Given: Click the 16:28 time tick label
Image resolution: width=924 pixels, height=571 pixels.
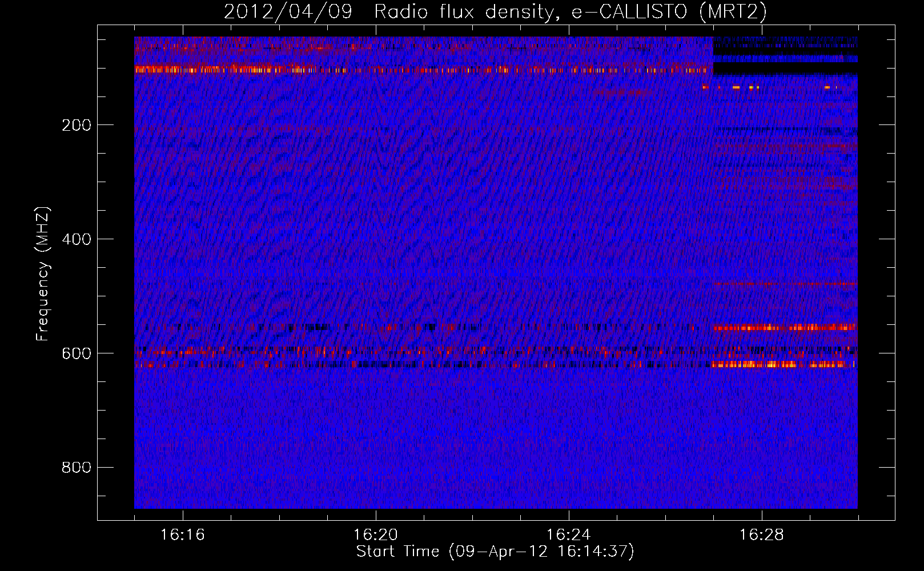Looking at the screenshot, I should [762, 535].
